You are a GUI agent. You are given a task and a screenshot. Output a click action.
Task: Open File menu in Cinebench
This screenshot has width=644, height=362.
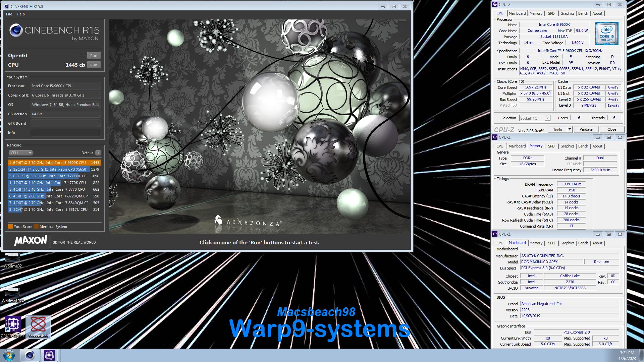coord(9,14)
